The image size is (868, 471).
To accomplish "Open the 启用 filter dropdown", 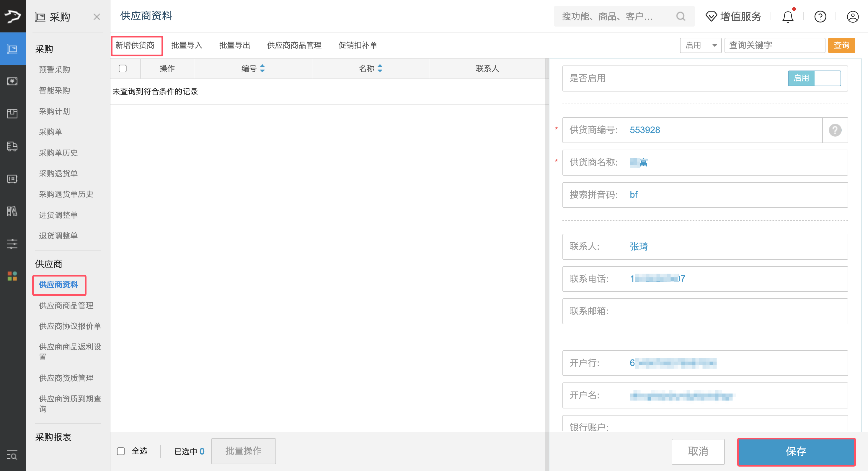I will coord(701,45).
